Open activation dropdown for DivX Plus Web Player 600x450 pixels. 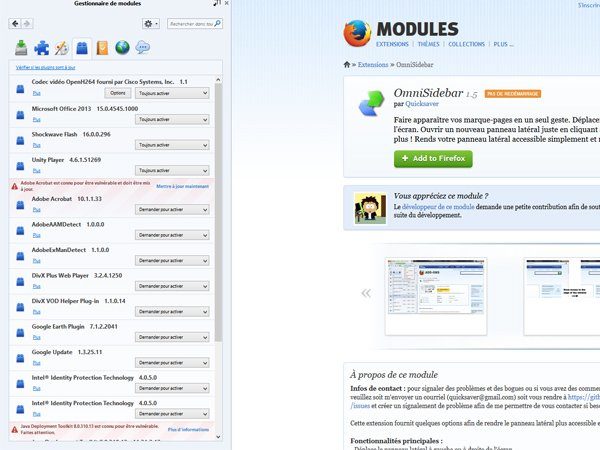click(172, 286)
